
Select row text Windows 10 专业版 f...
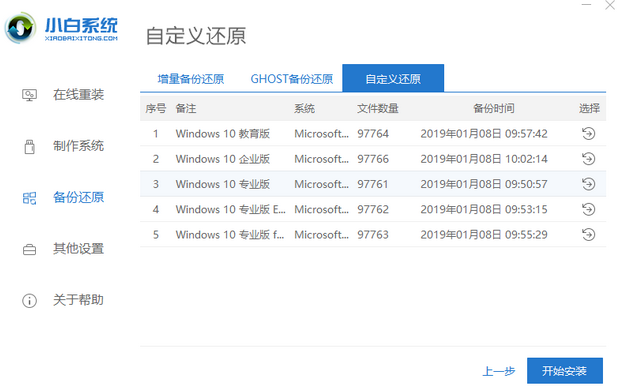pos(229,235)
